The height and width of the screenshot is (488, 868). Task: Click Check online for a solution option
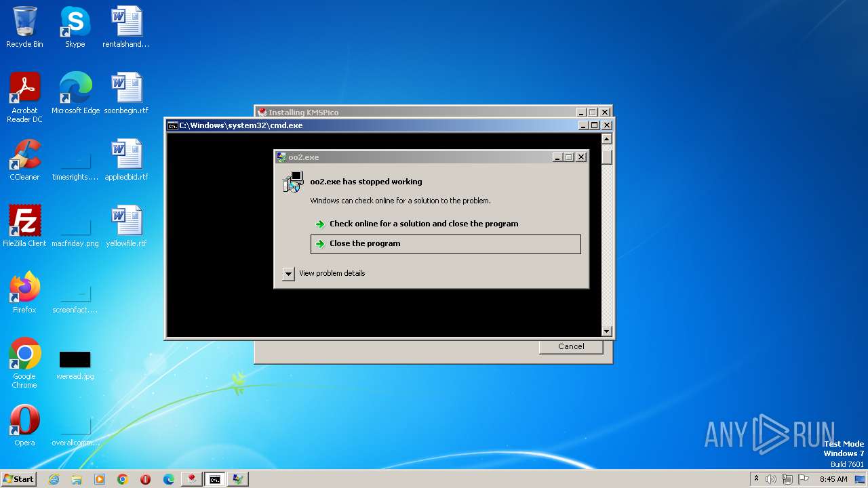(446, 224)
